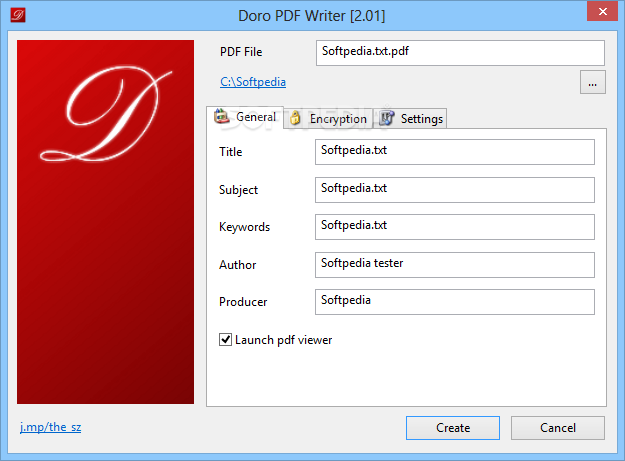Image resolution: width=625 pixels, height=461 pixels.
Task: Open the C:\Softpedia folder link
Action: (x=253, y=82)
